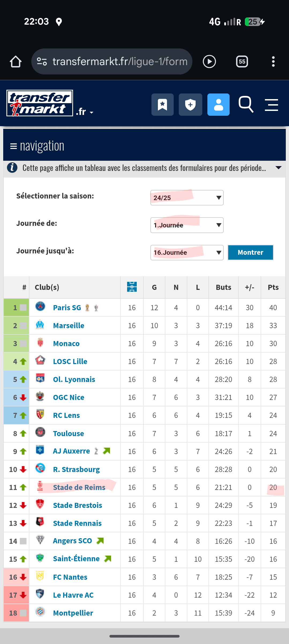Open the hamburger menu in site header
This screenshot has width=289, height=644.
tap(271, 104)
